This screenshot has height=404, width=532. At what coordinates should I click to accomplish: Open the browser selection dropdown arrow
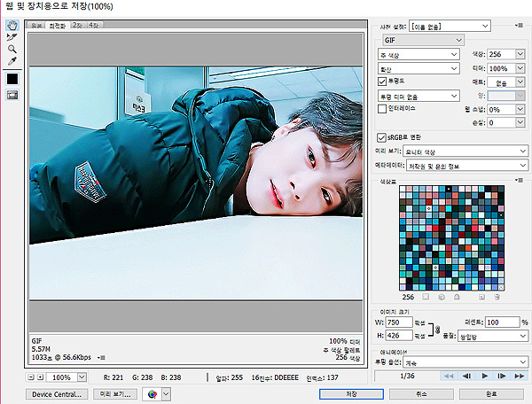[167, 394]
